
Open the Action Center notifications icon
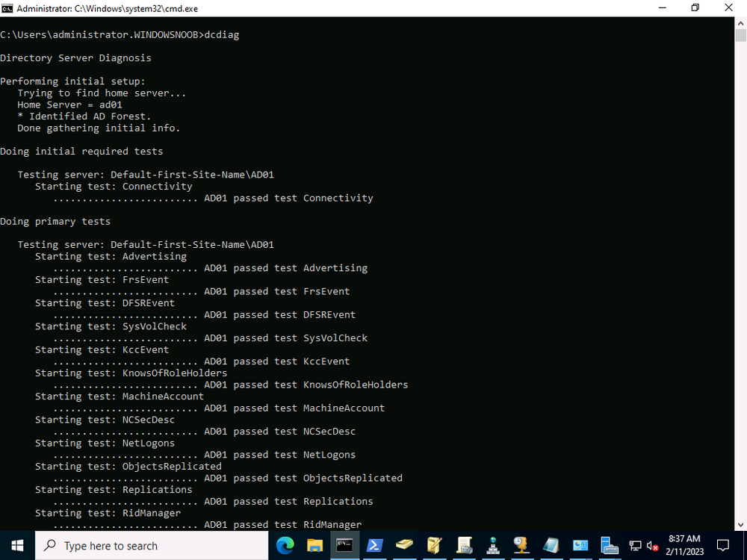tap(723, 545)
